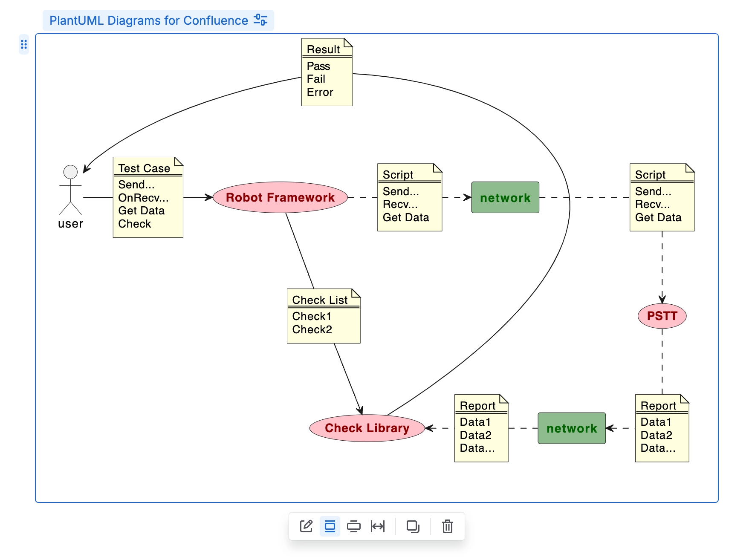Click the Result note listing Pass Fail Error
The width and height of the screenshot is (752, 560).
(x=327, y=72)
